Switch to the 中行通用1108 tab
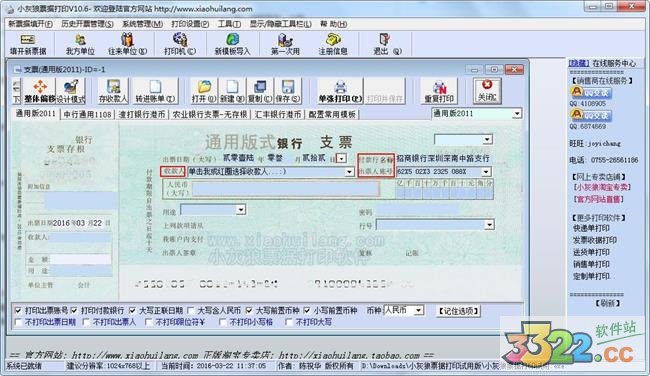Screen dimensions: 650x376 (87, 115)
